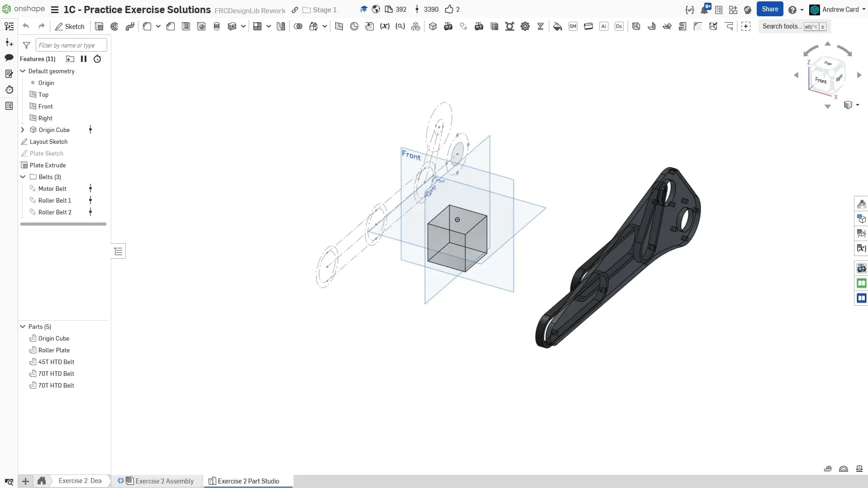
Task: Click the Filter by name or type field
Action: click(x=71, y=45)
